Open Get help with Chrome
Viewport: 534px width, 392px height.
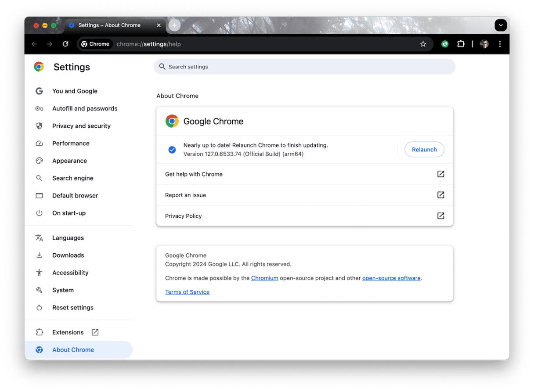click(304, 174)
